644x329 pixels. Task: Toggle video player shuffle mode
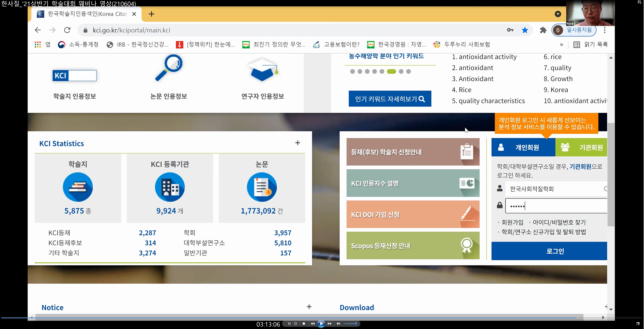(289, 324)
